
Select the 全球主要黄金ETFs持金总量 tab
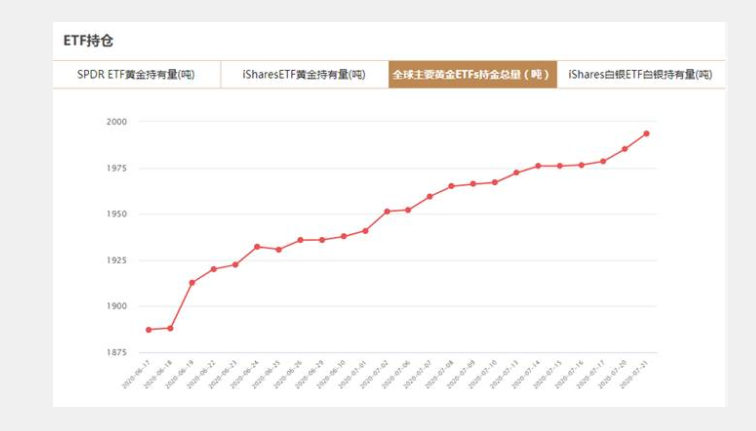pyautogui.click(x=472, y=75)
